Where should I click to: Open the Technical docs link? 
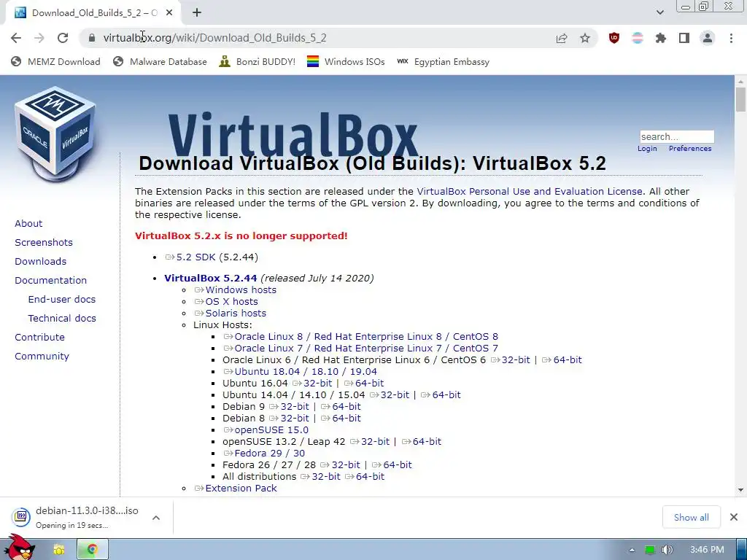pos(62,318)
